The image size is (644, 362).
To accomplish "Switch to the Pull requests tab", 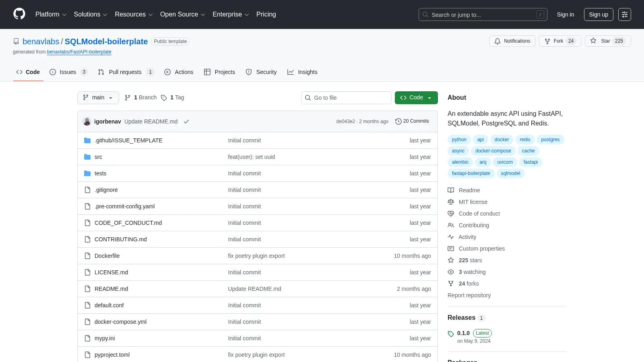I will coord(126,72).
